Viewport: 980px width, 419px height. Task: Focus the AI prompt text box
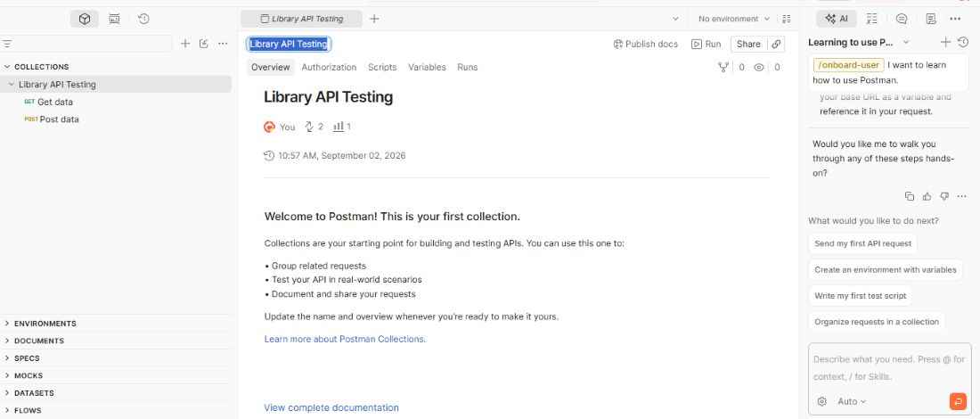pos(889,367)
